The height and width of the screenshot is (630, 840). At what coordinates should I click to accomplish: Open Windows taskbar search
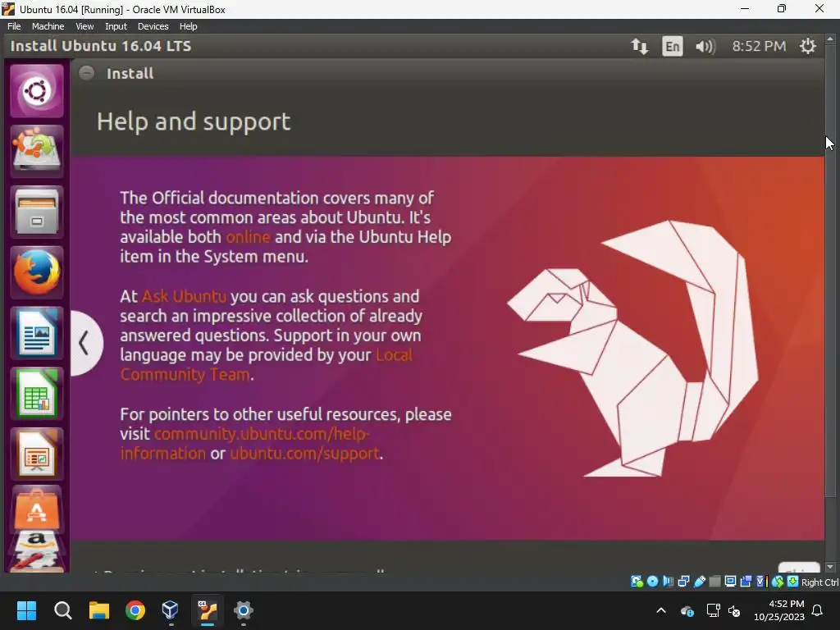click(x=62, y=610)
